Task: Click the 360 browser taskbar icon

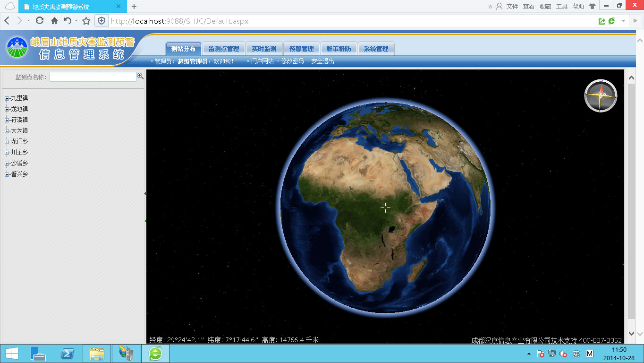Action: [x=155, y=354]
